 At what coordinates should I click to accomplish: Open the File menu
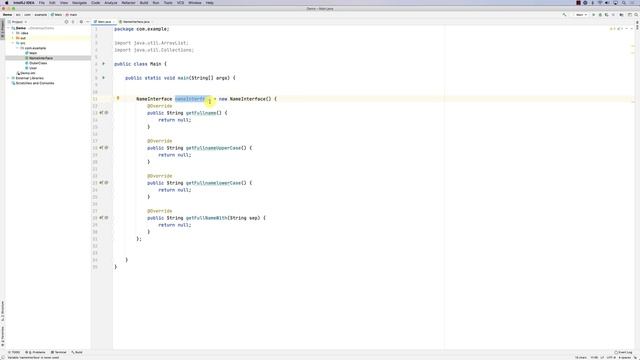[x=42, y=3]
